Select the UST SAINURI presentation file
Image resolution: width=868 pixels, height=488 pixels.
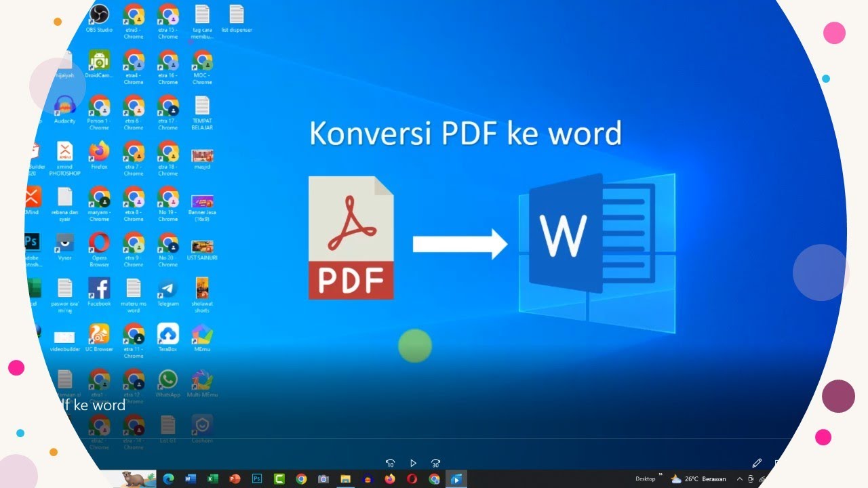pos(202,249)
